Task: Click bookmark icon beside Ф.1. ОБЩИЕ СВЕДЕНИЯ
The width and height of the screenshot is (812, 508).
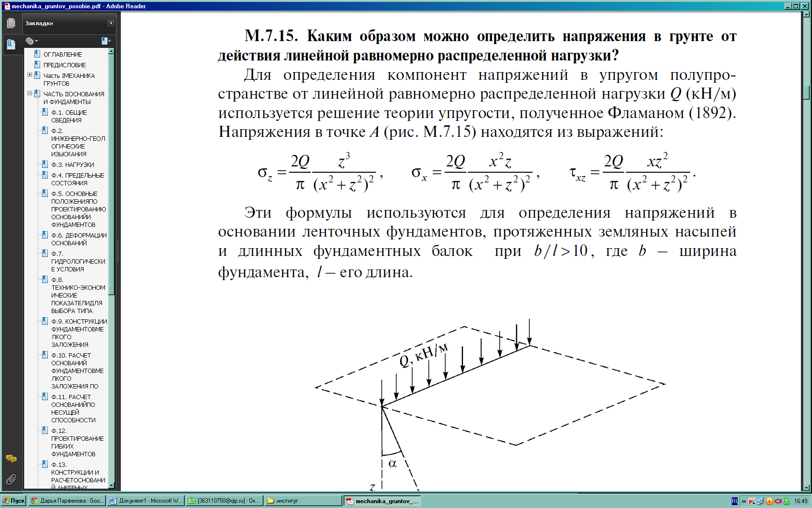Action: (x=45, y=112)
